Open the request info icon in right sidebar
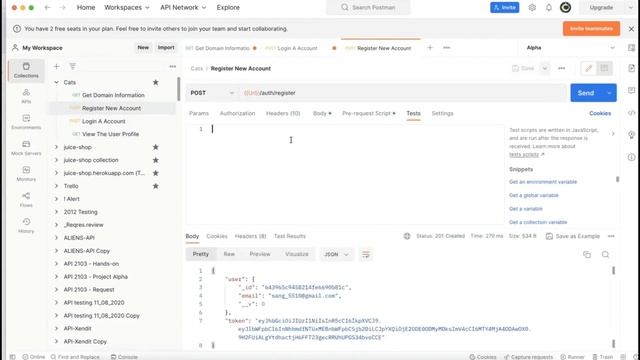640x360 pixels. 631,157
